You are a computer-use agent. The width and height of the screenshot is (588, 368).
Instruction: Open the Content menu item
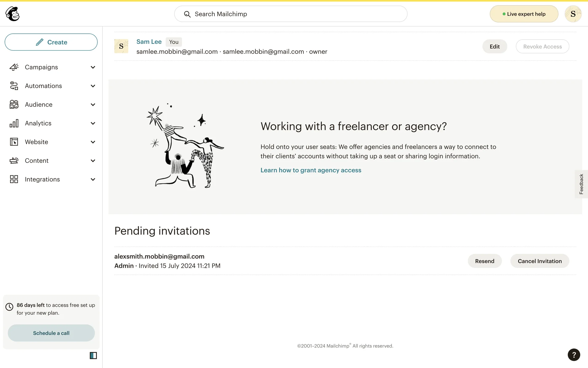coord(37,161)
